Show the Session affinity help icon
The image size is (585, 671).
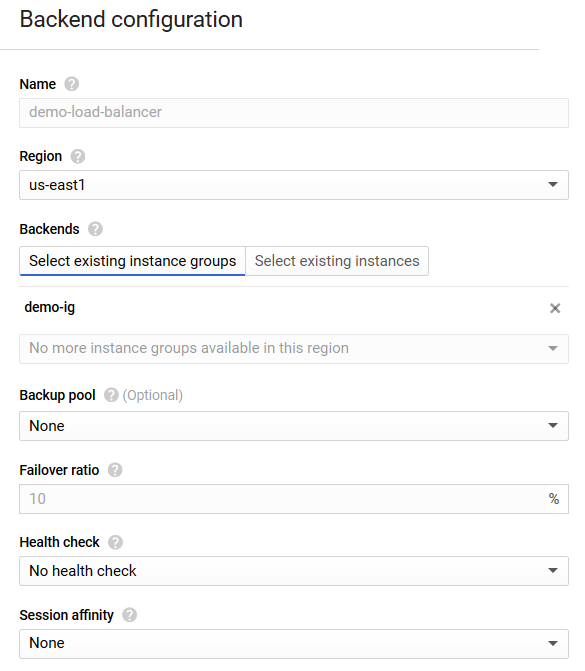(129, 615)
